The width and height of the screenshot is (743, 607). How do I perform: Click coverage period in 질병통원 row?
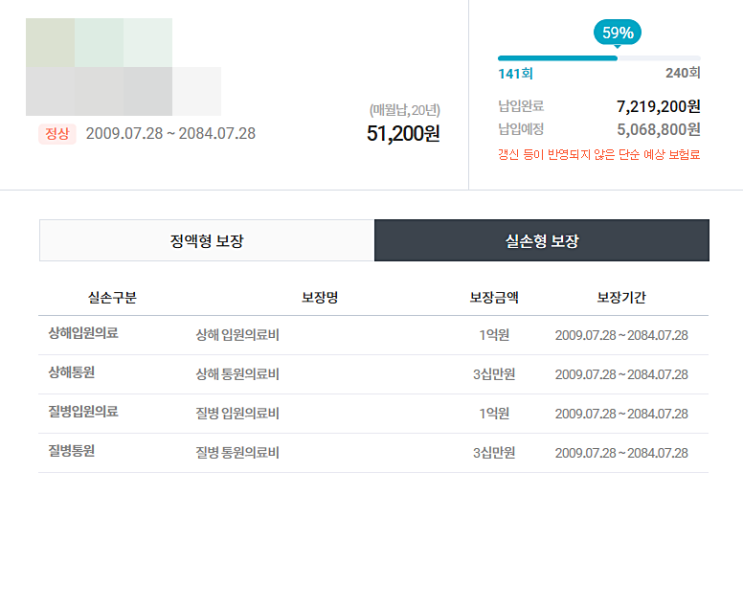(621, 453)
